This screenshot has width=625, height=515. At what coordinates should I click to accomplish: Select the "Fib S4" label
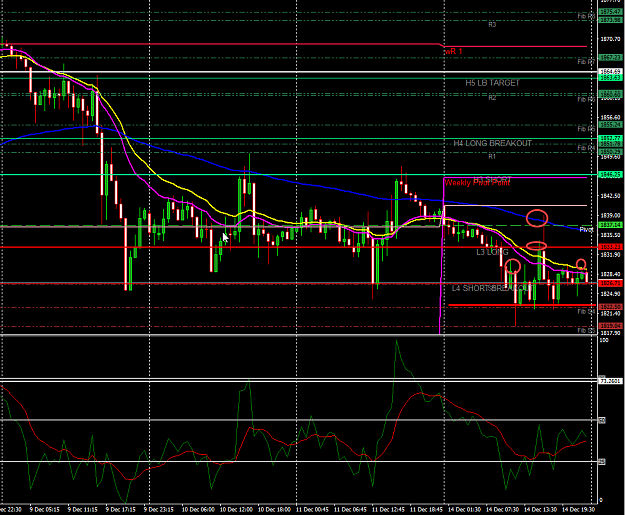586,311
